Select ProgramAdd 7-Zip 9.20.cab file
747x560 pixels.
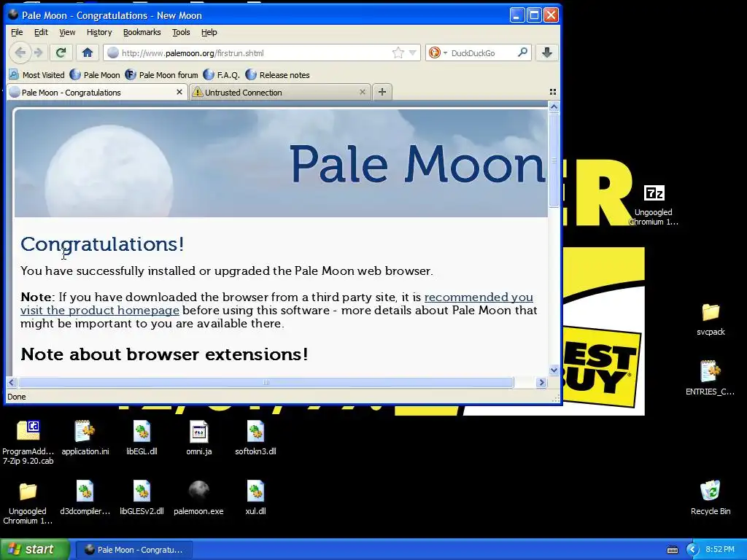tap(28, 443)
